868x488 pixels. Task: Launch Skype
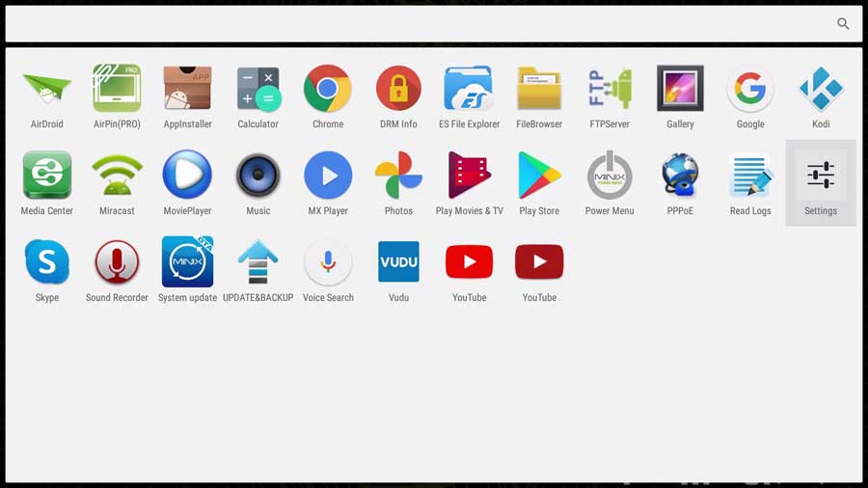click(x=47, y=261)
